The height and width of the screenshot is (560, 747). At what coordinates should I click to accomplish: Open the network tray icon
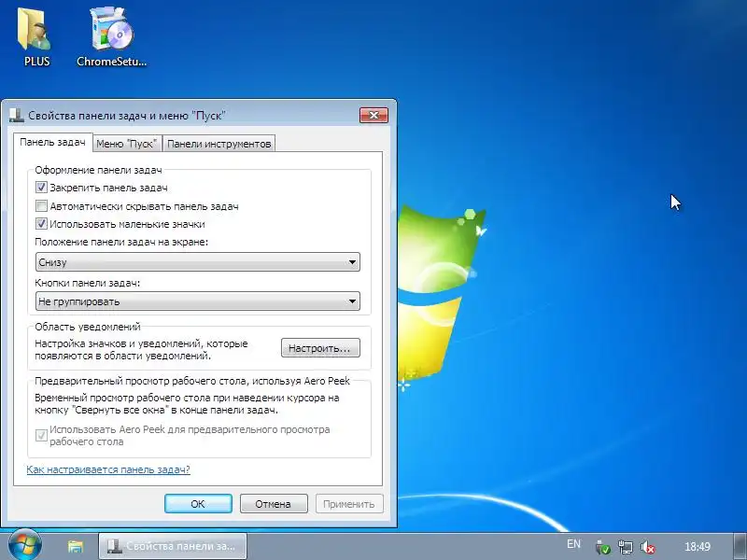[x=625, y=547]
